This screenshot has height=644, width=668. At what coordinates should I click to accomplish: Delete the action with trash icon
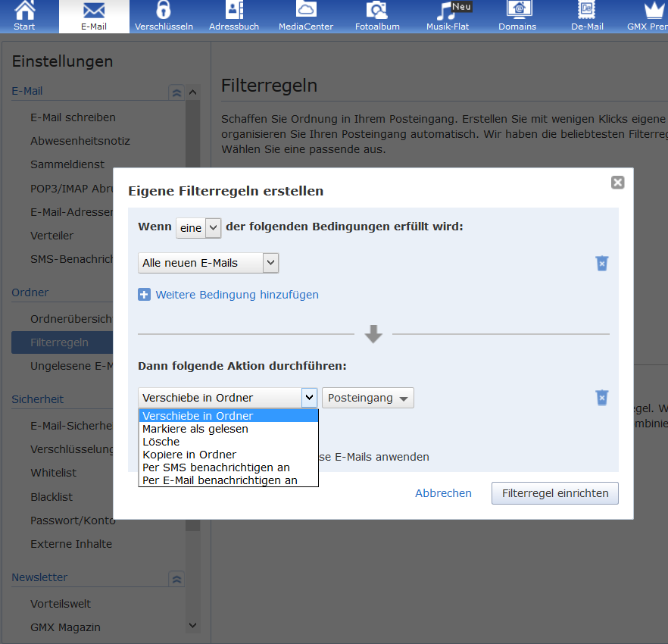point(602,398)
